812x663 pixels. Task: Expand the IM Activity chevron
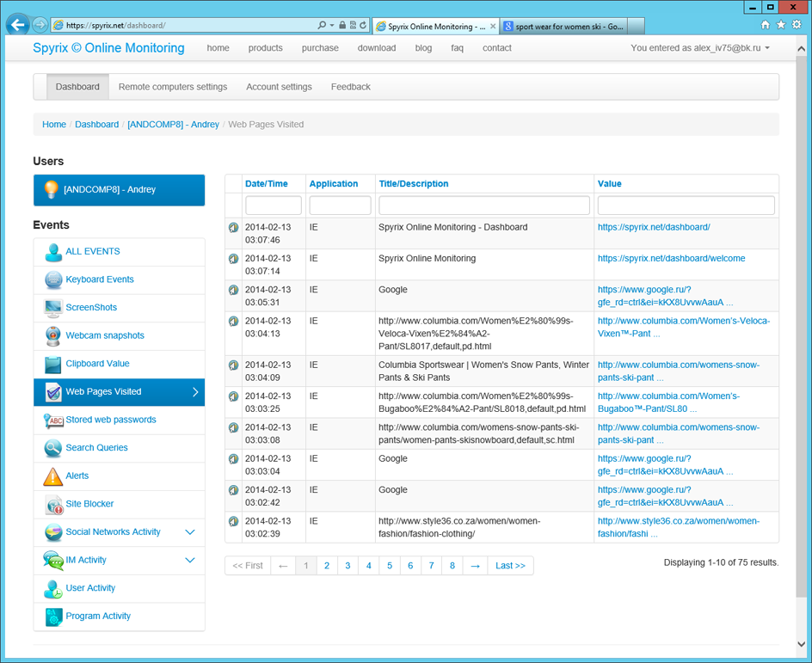[190, 561]
